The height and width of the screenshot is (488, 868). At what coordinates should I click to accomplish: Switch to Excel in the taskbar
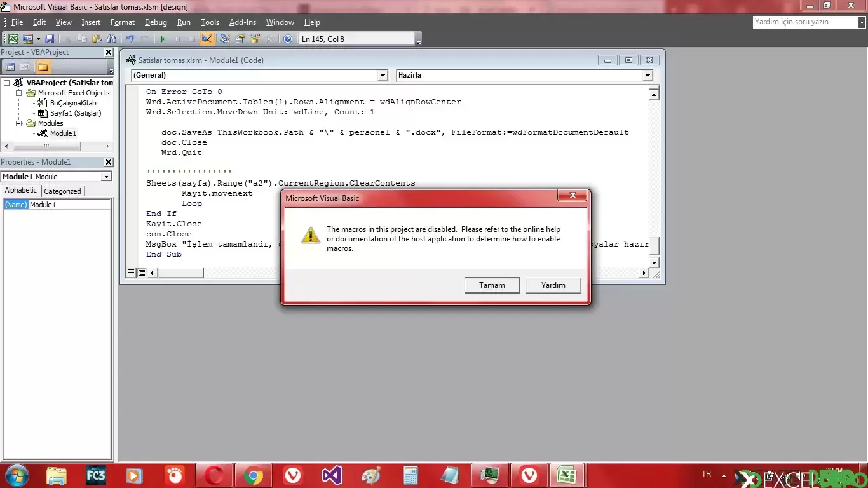(x=567, y=475)
